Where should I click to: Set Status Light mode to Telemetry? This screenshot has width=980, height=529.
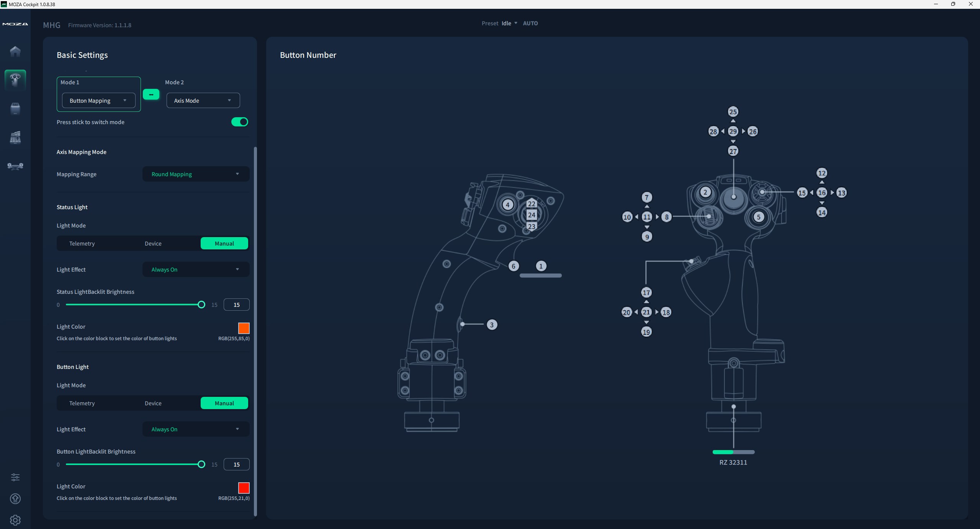pos(82,244)
